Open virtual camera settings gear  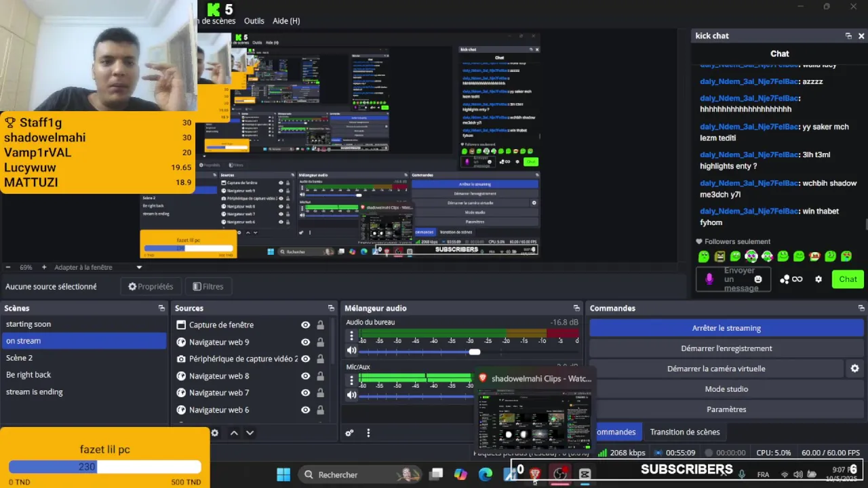(x=854, y=369)
